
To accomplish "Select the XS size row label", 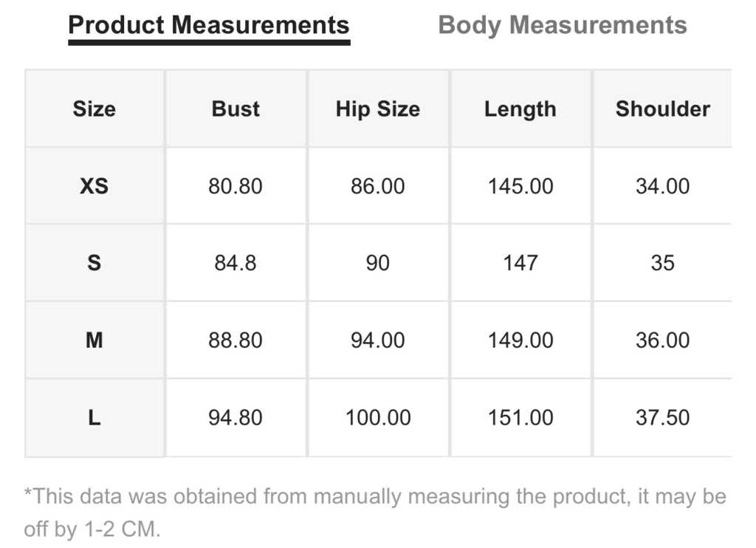I will coord(94,185).
